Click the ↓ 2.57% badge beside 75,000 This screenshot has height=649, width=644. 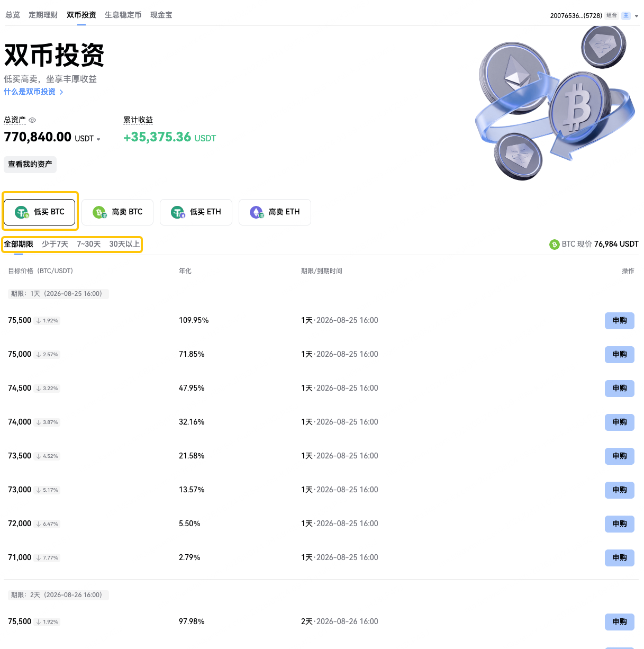point(48,355)
